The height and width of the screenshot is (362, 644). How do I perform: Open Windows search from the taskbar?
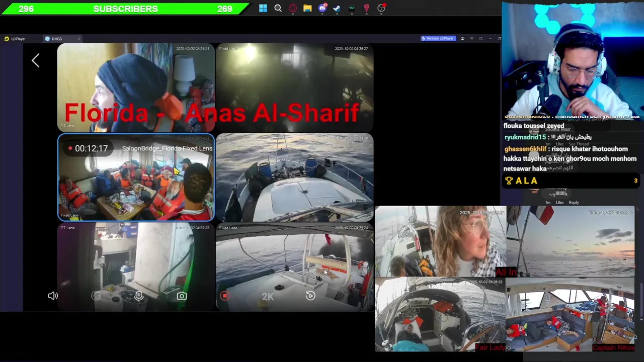278,8
